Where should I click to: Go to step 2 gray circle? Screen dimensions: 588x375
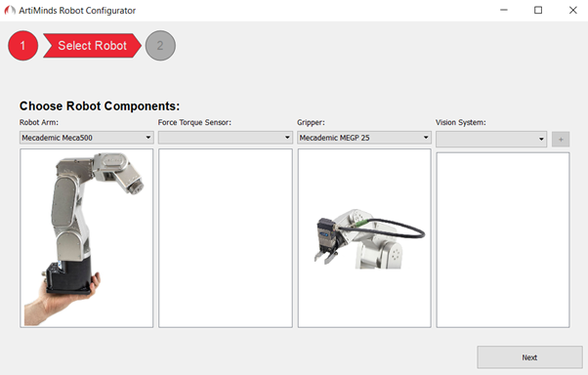[160, 46]
